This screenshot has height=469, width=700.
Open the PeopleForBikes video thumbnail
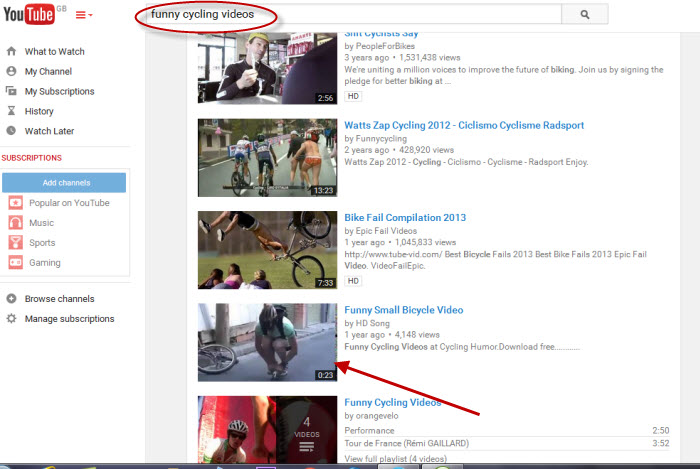point(267,68)
